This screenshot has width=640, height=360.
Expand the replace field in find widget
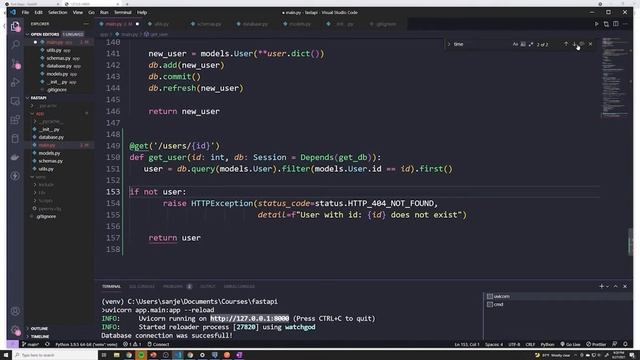449,44
